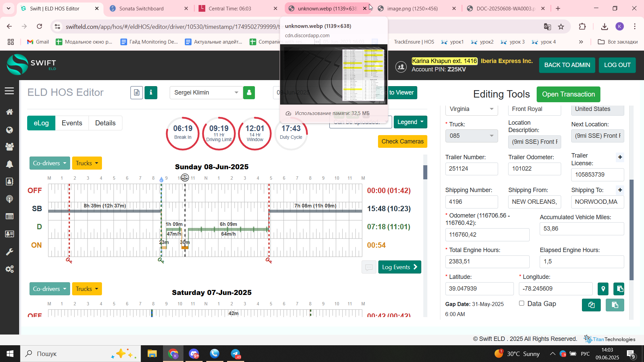Open the hamburger sidebar menu
The width and height of the screenshot is (644, 362).
pos(9,91)
